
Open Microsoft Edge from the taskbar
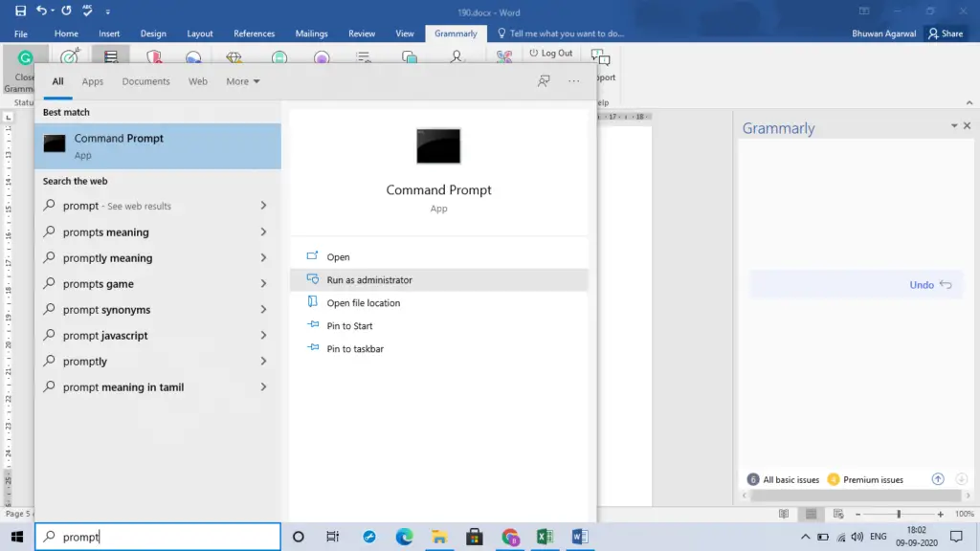[405, 537]
